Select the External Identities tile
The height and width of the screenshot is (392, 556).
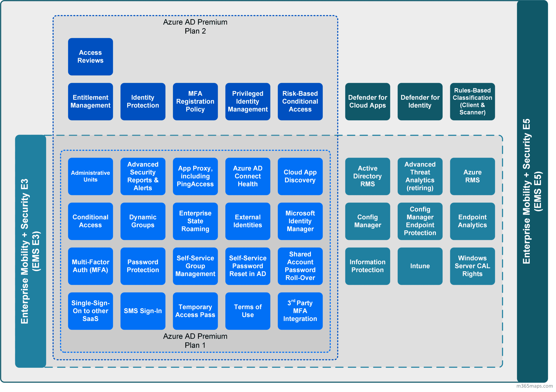click(248, 221)
